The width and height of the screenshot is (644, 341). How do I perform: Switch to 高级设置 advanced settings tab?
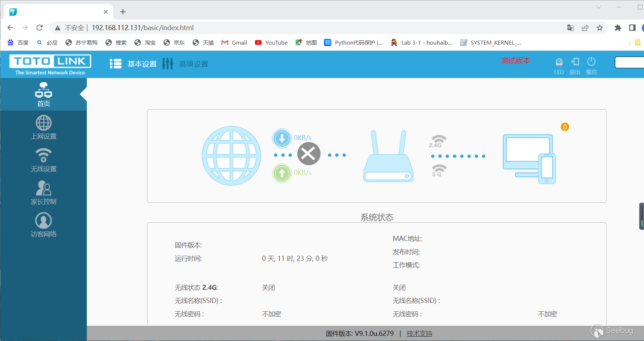[x=186, y=64]
